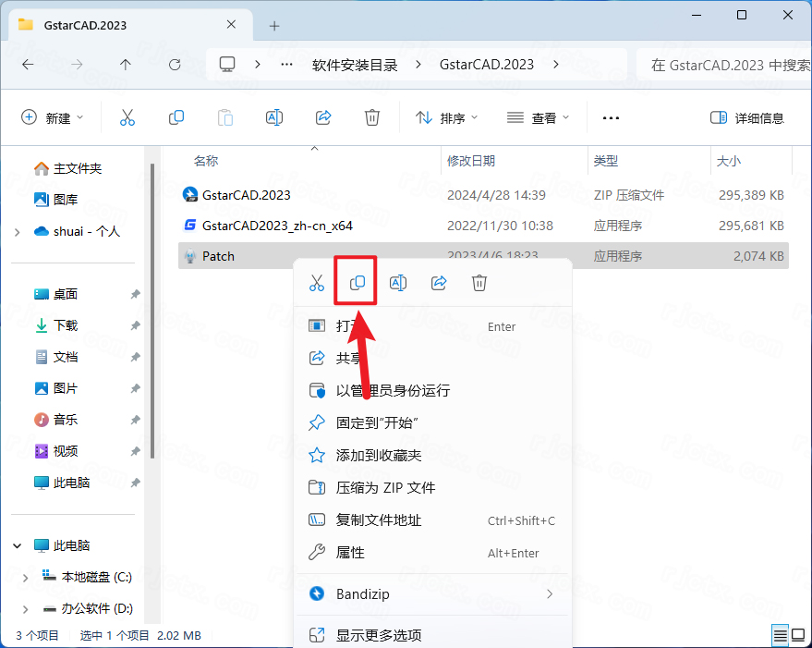This screenshot has width=812, height=648.
Task: Open the New item dropdown
Action: [53, 117]
